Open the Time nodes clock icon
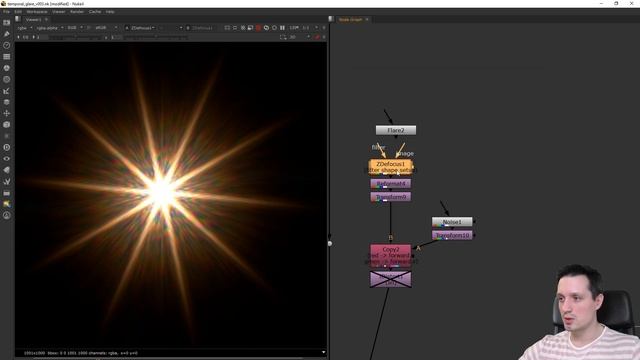 pos(7,45)
